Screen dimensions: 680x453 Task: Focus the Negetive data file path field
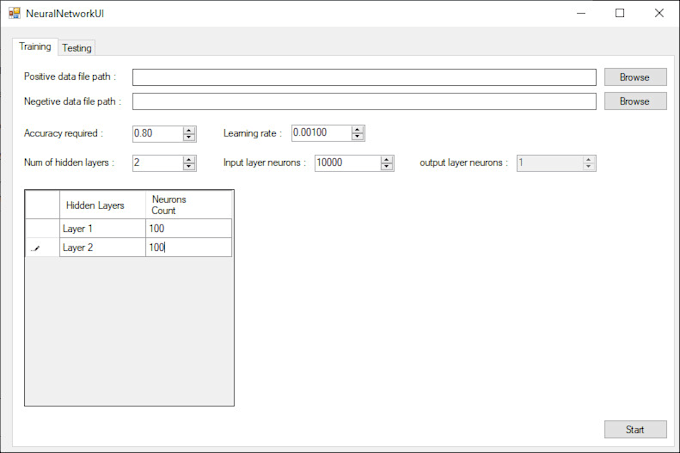click(364, 101)
